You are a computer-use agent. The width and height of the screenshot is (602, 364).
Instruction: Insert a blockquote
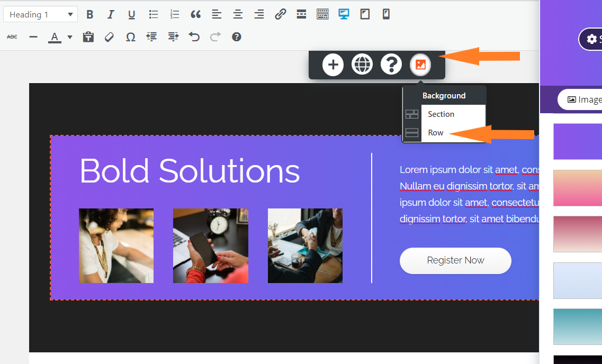tap(195, 14)
